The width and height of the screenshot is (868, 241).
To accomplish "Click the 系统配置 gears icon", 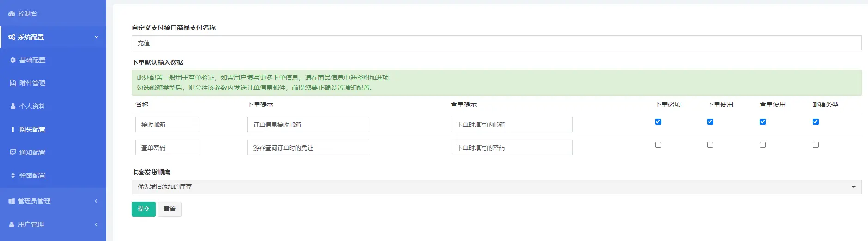I will [x=12, y=37].
